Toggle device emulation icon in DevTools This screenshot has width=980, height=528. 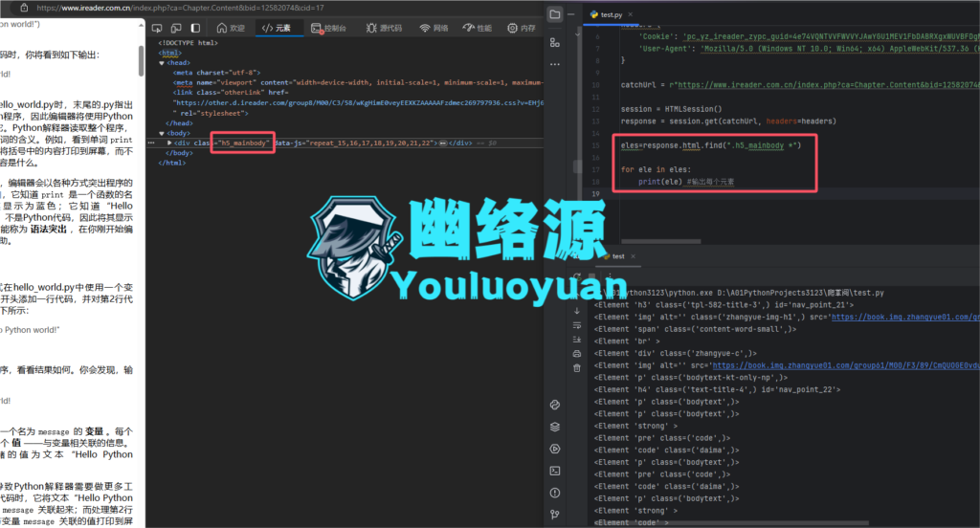[176, 28]
